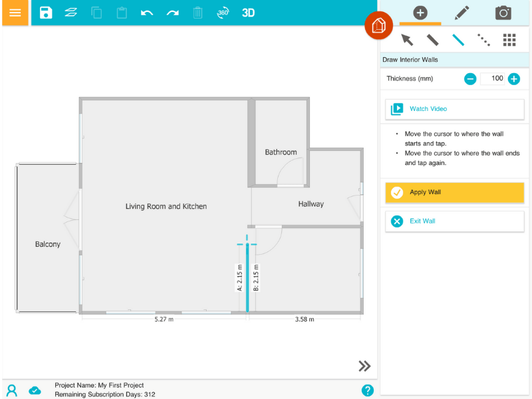Open the Watch Video tutorial link

454,109
